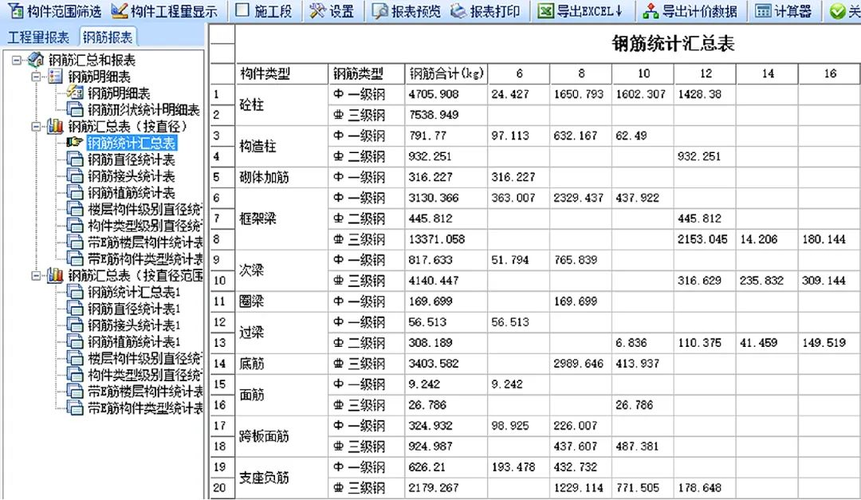The width and height of the screenshot is (861, 500).
Task: Click 钢筋合计(kg) column header
Action: [446, 74]
